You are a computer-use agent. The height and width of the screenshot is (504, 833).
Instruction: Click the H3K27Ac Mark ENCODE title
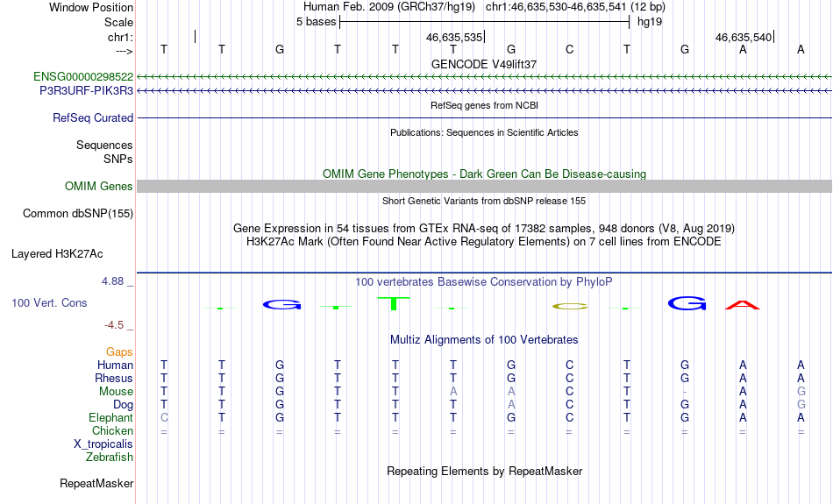click(x=484, y=242)
